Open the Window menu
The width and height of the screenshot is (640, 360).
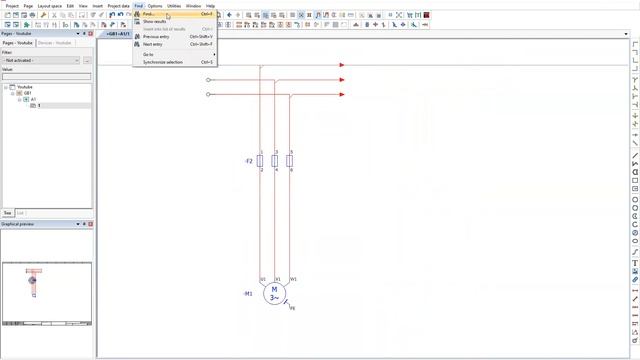[193, 6]
